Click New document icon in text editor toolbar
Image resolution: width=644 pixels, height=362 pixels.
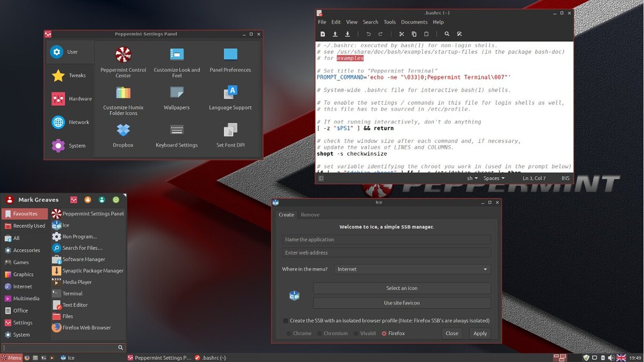(x=323, y=34)
